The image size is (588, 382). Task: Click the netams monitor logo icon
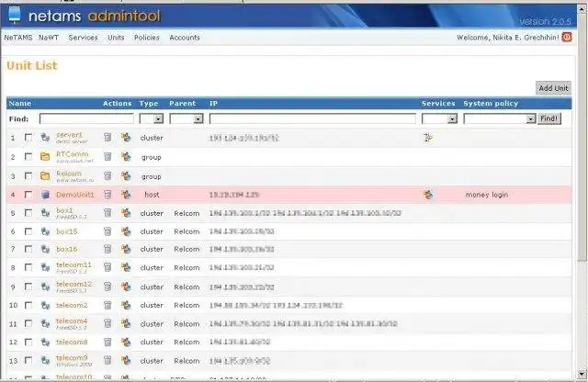click(x=15, y=15)
